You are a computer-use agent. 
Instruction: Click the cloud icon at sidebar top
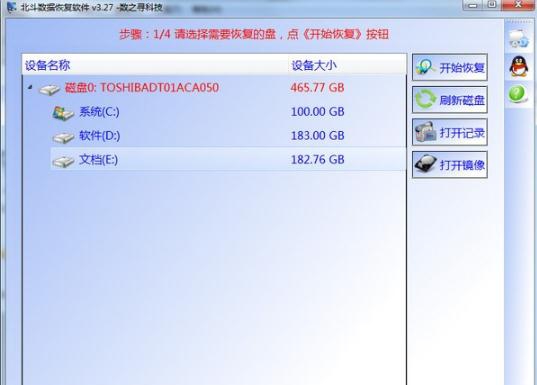(519, 38)
